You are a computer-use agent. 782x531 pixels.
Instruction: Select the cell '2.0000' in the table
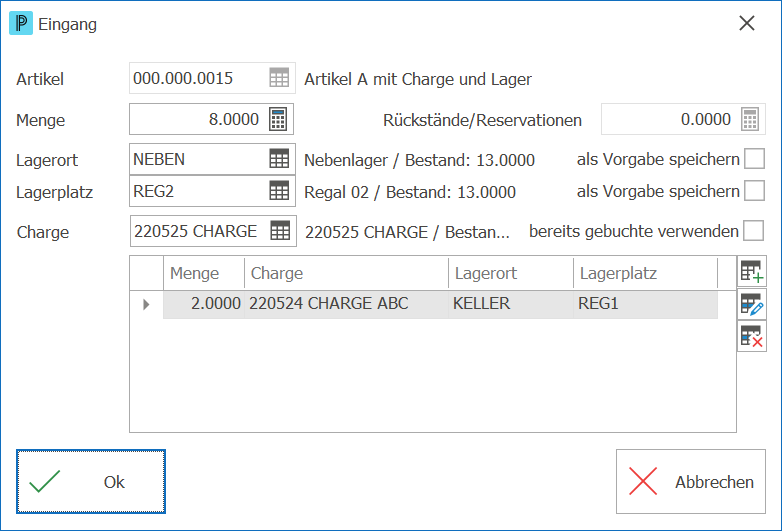coord(204,304)
